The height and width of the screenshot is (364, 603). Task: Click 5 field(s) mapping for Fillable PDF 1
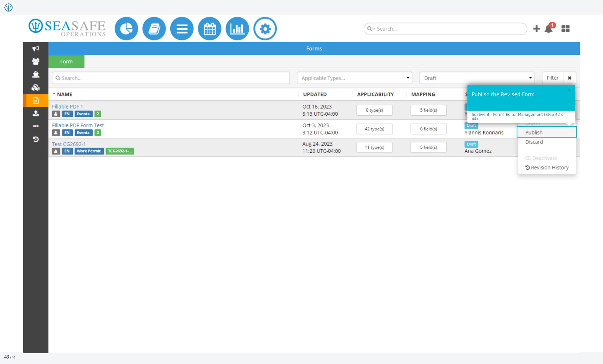tap(428, 110)
